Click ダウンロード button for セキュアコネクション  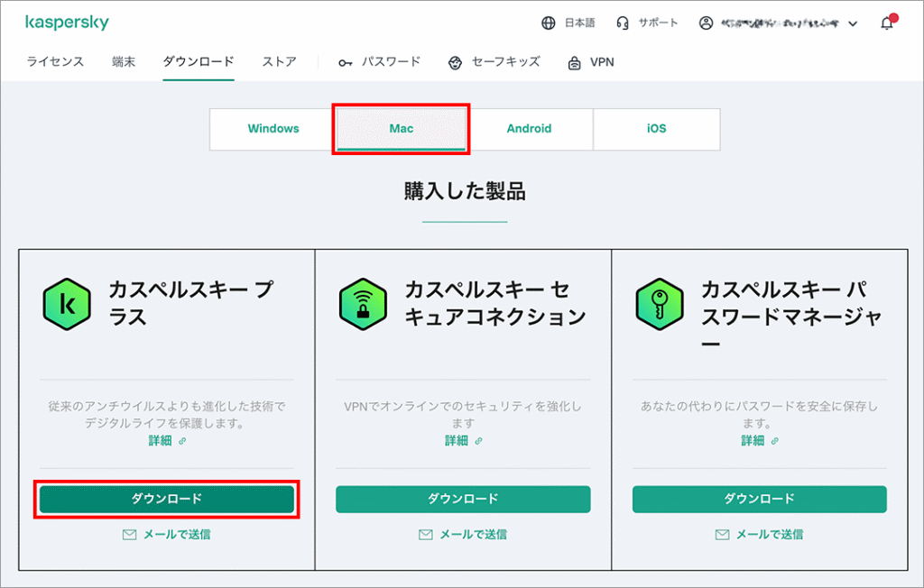click(x=463, y=499)
